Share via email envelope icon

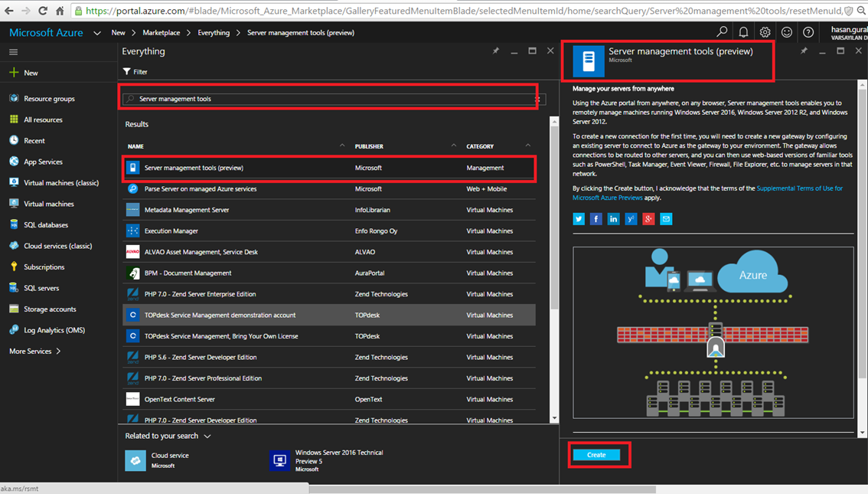point(666,219)
